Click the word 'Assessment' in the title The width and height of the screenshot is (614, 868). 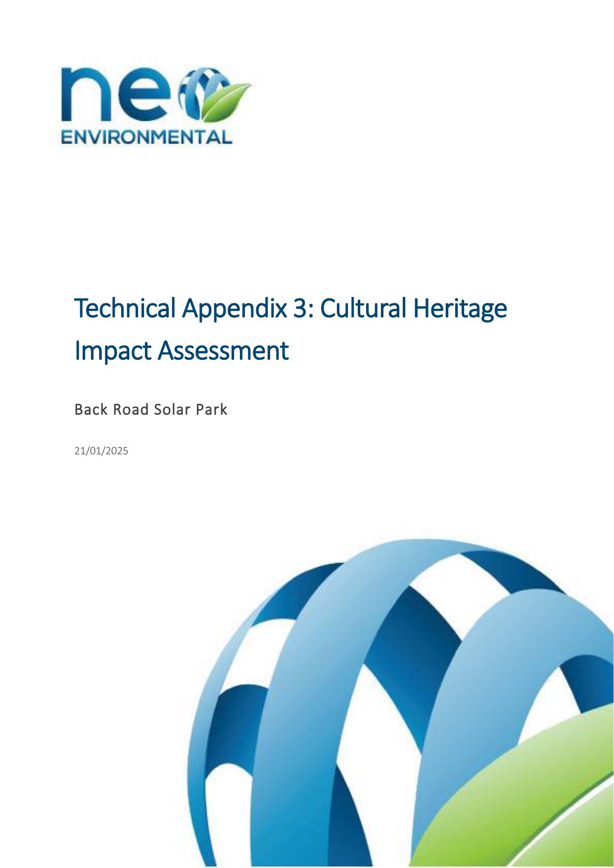point(223,351)
